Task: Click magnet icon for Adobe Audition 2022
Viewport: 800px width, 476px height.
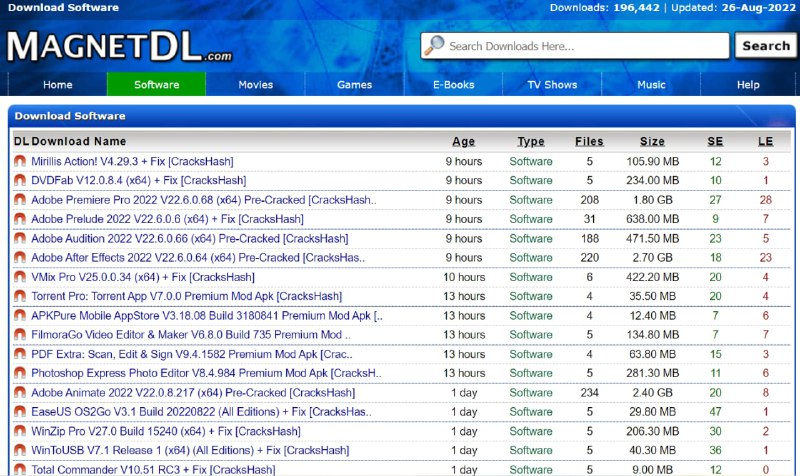Action: (x=20, y=238)
